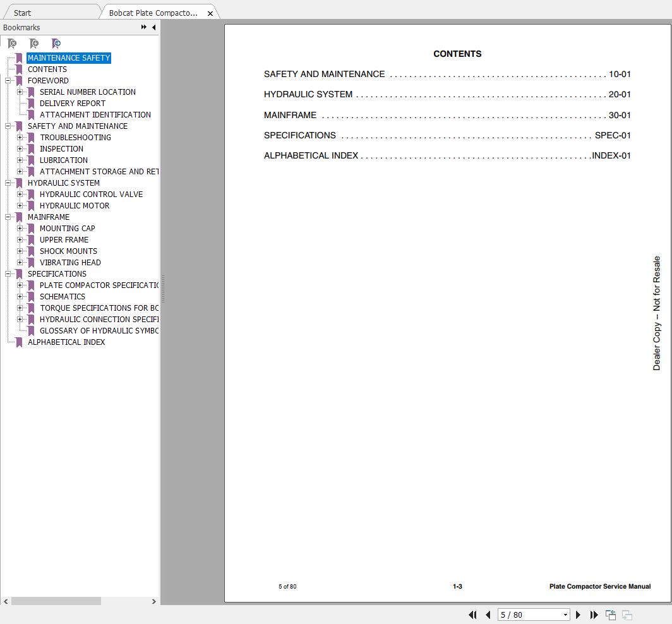Select the MAINTENANCE SAFETY bookmark
Screen dimensions: 672x624
tap(69, 58)
